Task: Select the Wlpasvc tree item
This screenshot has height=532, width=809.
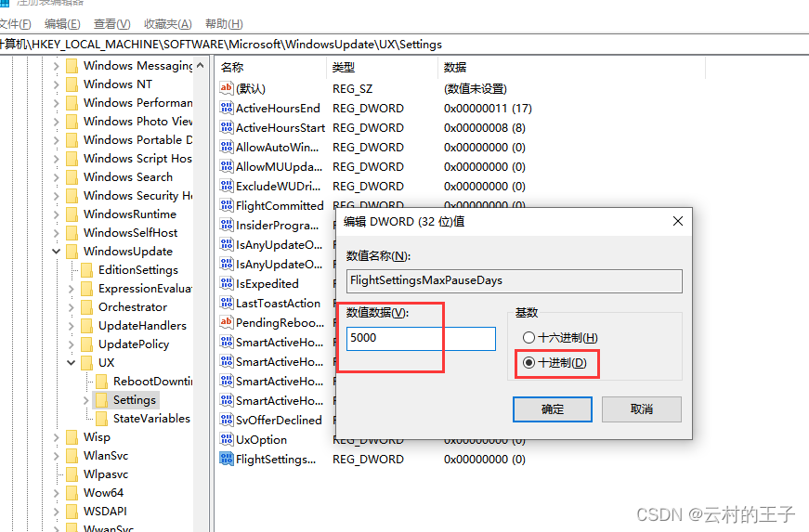Action: (x=106, y=474)
